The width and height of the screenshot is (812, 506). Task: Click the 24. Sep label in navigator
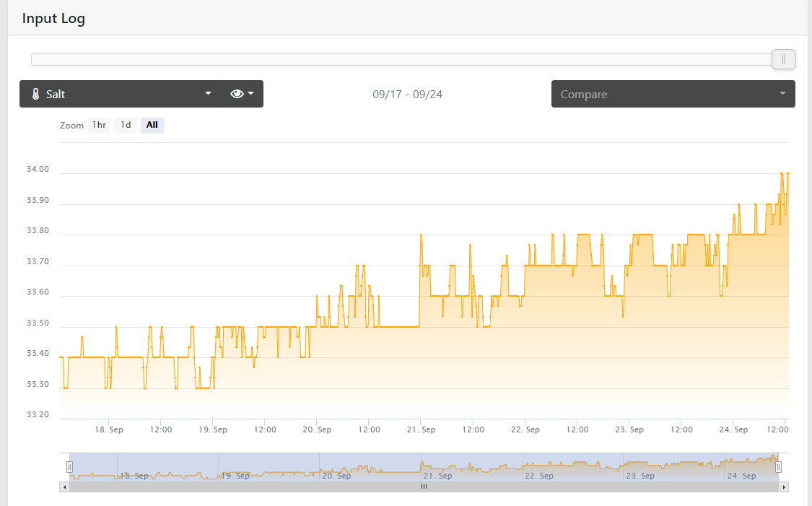tap(741, 476)
